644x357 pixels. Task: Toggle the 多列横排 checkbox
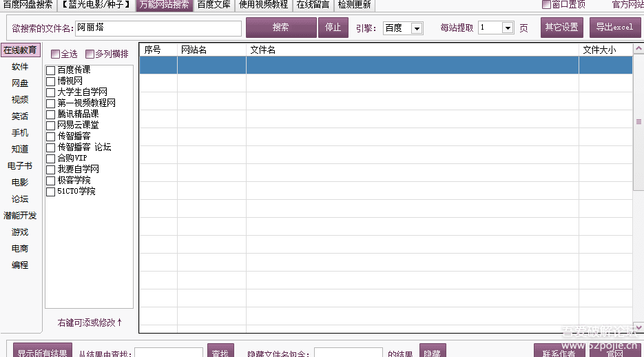click(x=90, y=54)
